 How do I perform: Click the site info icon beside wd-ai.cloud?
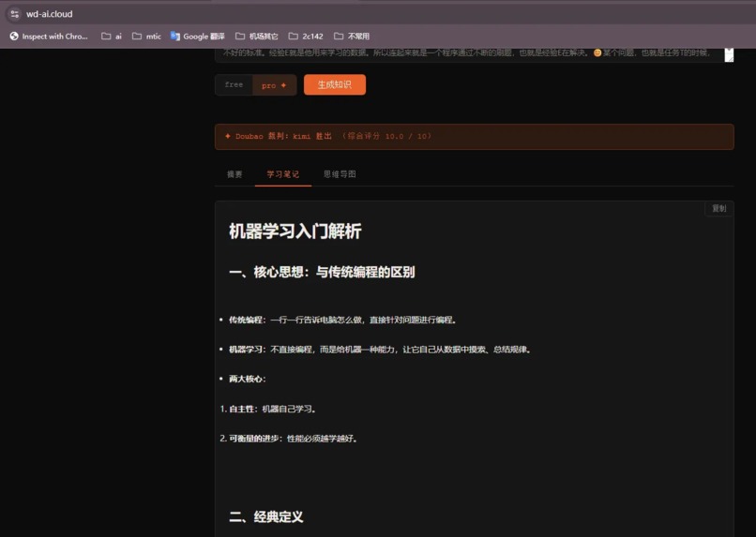pyautogui.click(x=14, y=14)
